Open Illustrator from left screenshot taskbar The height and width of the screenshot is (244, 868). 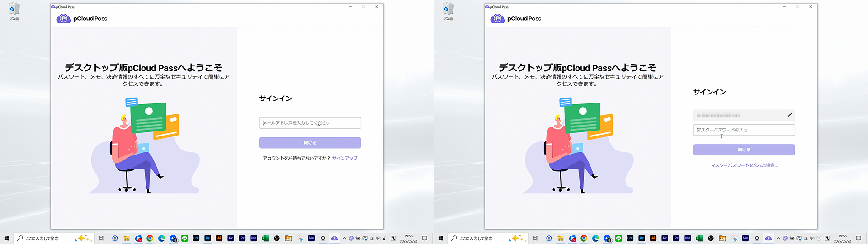[219, 238]
